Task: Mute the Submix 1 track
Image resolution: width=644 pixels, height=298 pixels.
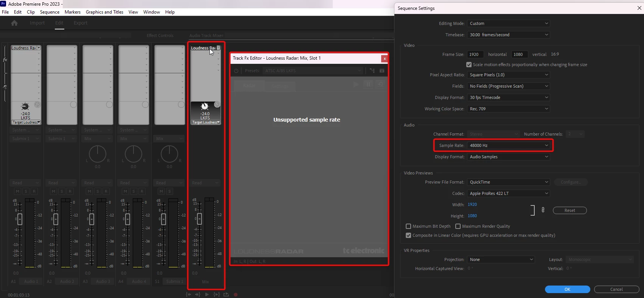Action: [x=161, y=191]
